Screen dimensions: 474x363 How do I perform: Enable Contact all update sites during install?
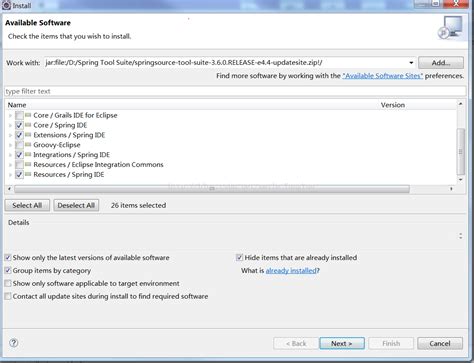coord(8,296)
